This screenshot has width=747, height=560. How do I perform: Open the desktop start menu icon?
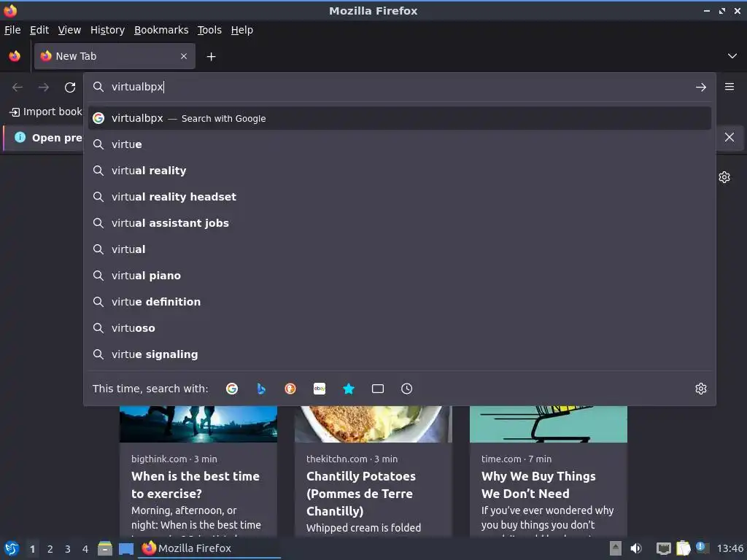[12, 548]
